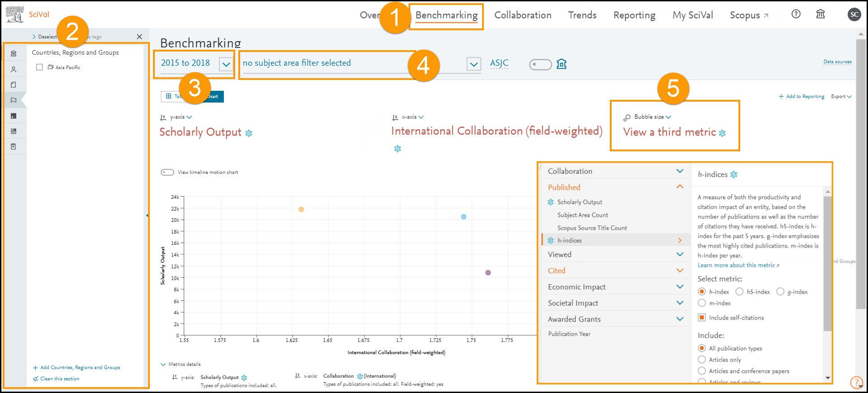Open Scopus external link
The image size is (868, 393).
[x=749, y=15]
